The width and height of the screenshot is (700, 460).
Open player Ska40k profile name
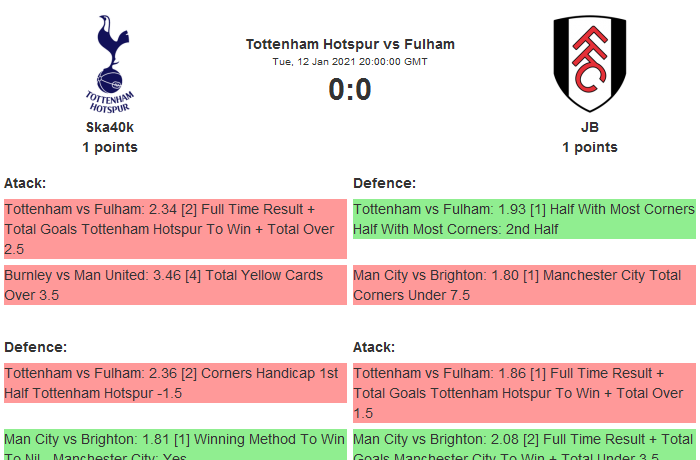click(x=110, y=127)
